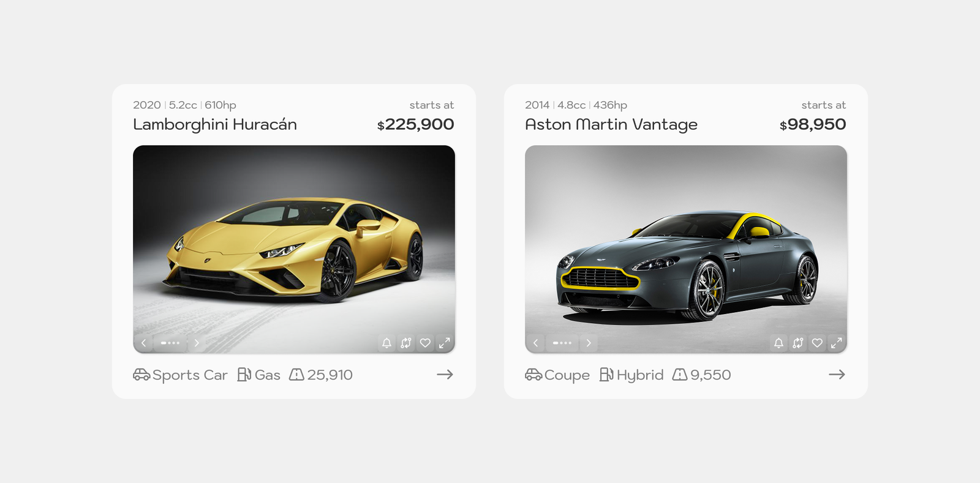The image size is (980, 483).
Task: Open Aston Martin details with the arrow button
Action: pos(837,375)
